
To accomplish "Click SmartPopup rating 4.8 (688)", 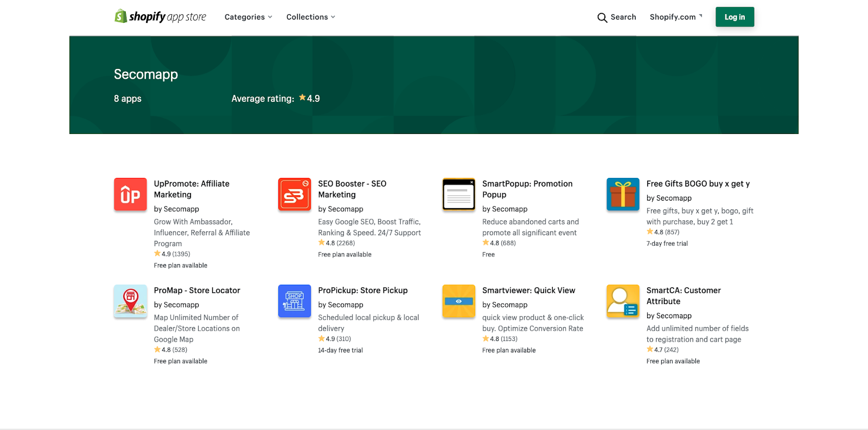I will pos(499,243).
